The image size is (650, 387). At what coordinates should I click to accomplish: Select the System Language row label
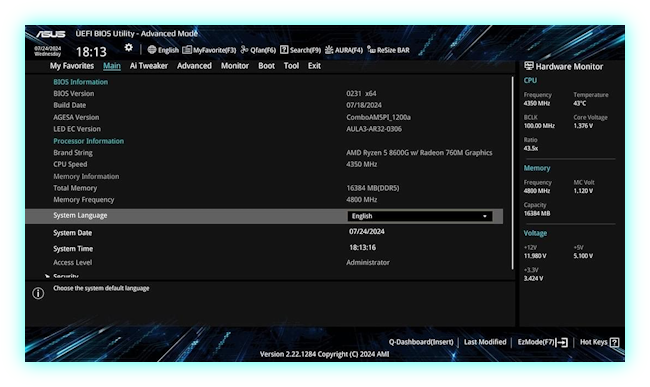click(x=80, y=215)
